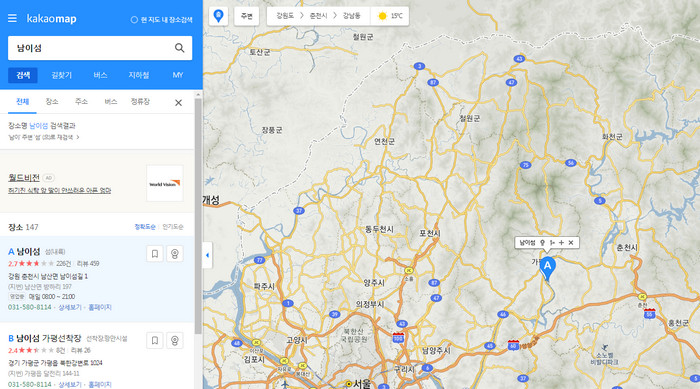Open the 지하철 tab

pos(139,75)
